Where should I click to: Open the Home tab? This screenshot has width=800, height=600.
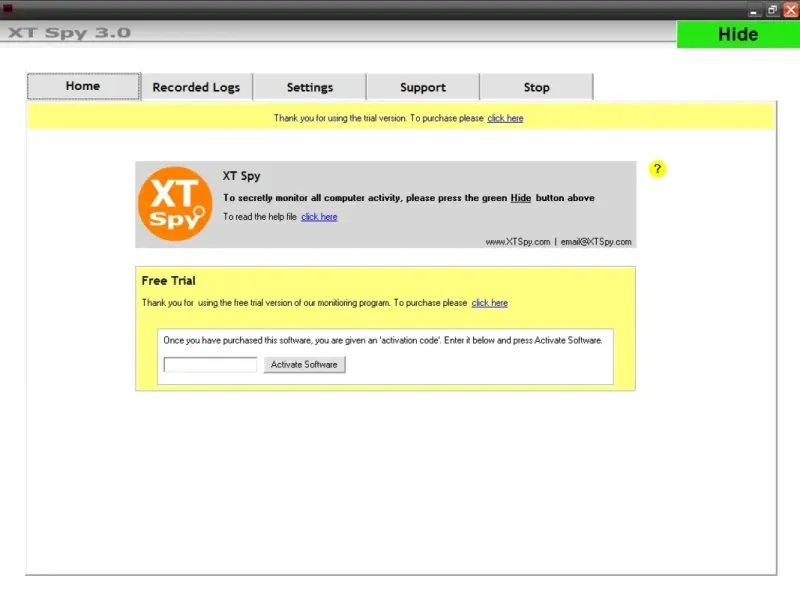coord(83,86)
